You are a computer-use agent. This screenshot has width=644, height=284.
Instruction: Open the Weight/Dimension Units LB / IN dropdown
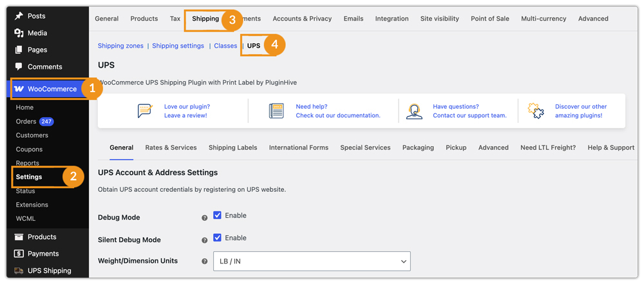click(x=312, y=261)
